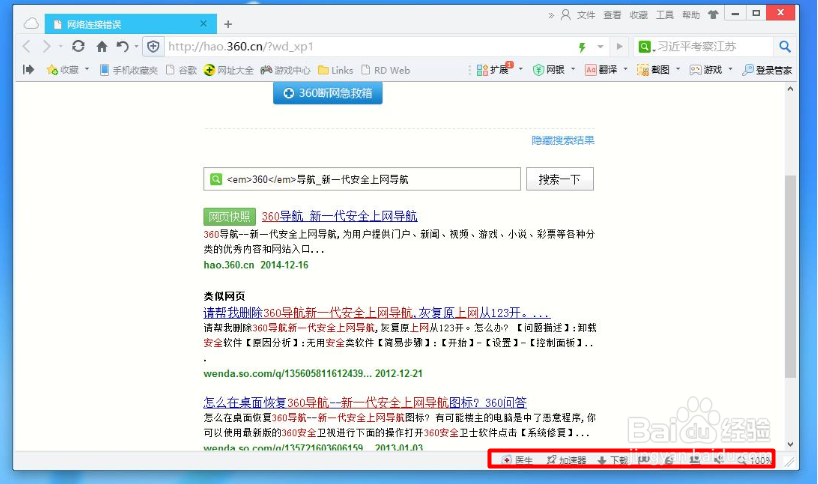Click the cloud icon left of tab
Viewport: 818px width, 484px height.
pos(31,23)
